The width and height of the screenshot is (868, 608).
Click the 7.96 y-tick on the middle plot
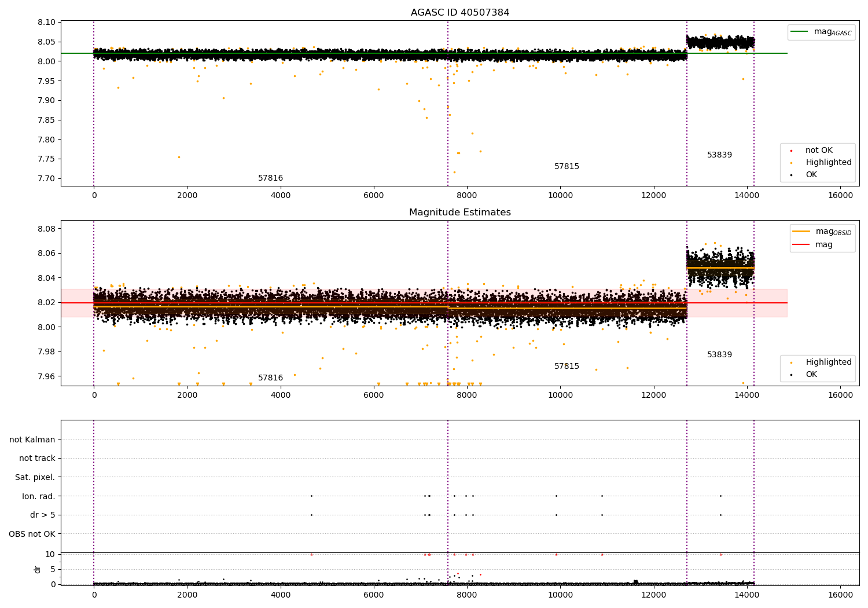pos(46,376)
